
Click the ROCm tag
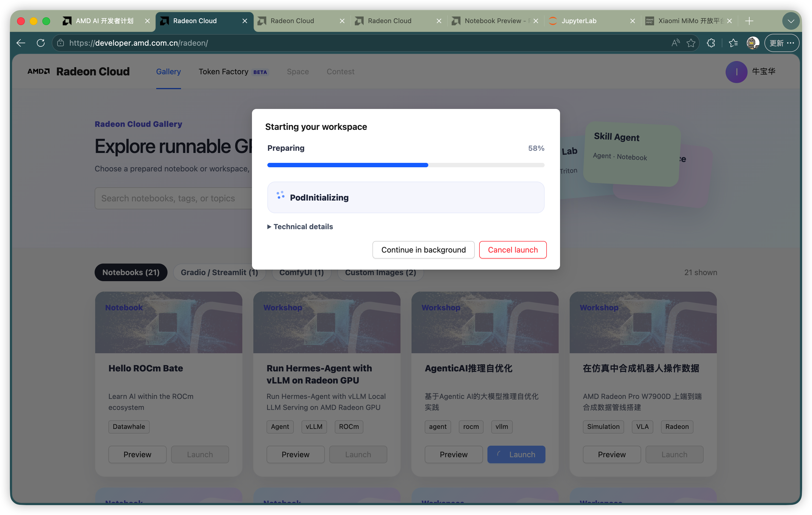click(349, 427)
